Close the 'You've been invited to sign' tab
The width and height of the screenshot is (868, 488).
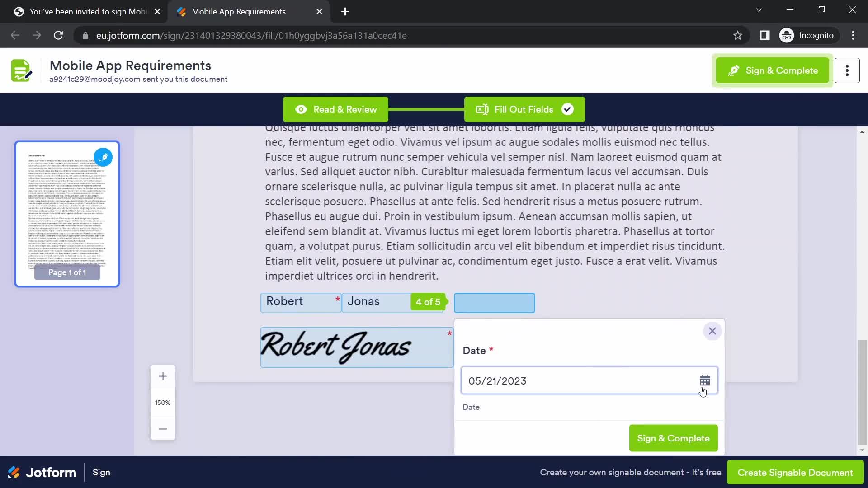pyautogui.click(x=157, y=12)
